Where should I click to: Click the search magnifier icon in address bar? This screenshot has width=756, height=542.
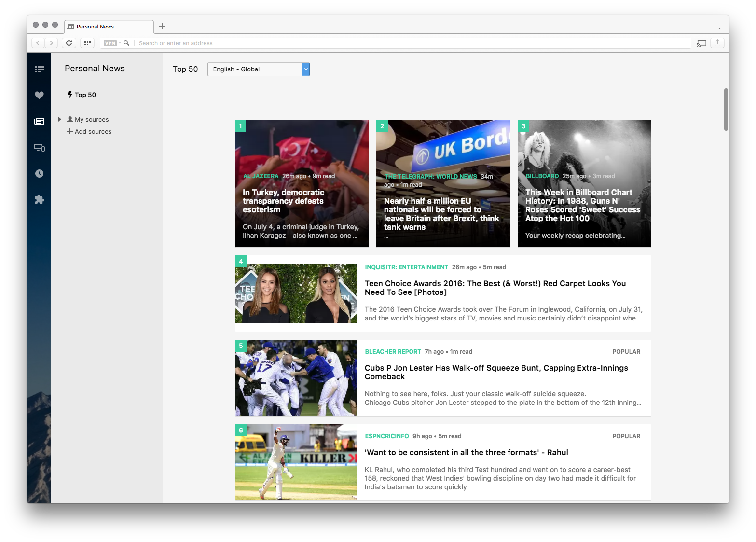point(126,43)
